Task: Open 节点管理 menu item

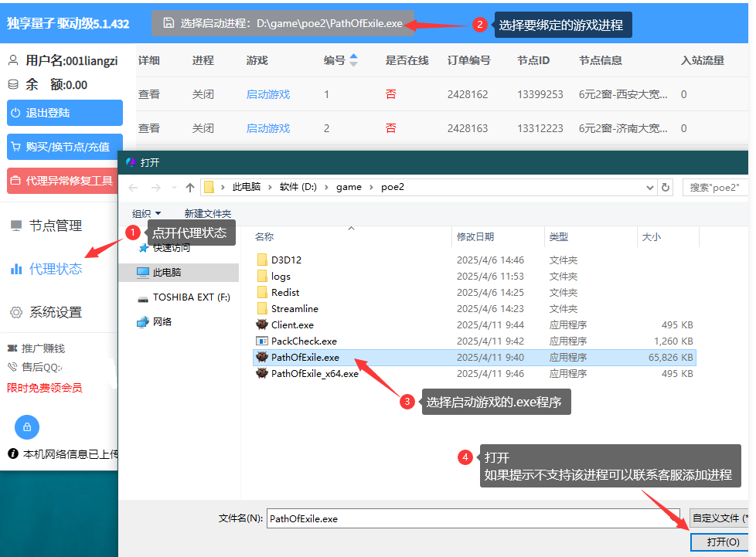Action: point(56,226)
